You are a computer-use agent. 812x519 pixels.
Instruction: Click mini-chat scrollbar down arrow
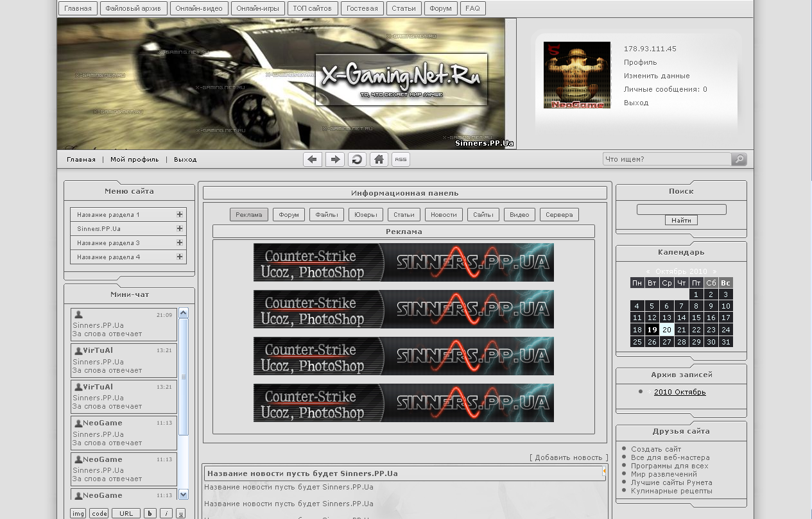(x=184, y=494)
